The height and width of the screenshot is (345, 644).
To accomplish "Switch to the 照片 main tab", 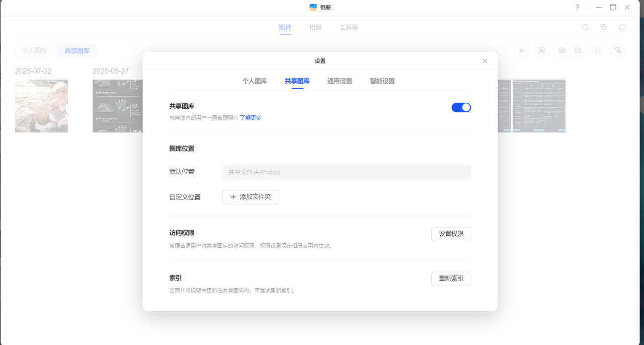I will tap(285, 27).
